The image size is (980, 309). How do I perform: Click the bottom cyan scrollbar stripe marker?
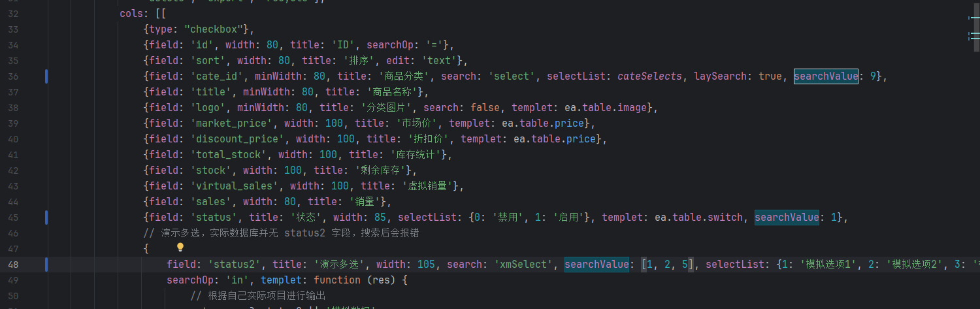tap(974, 39)
